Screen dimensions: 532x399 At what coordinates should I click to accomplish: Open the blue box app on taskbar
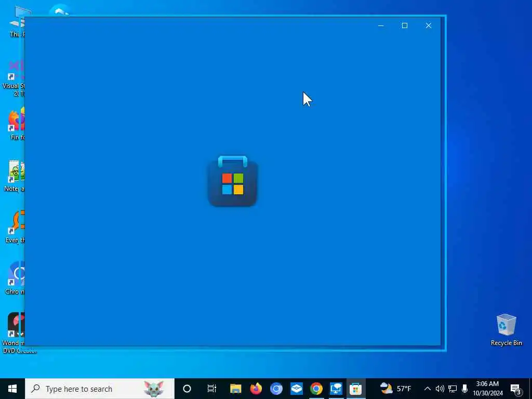[296, 389]
